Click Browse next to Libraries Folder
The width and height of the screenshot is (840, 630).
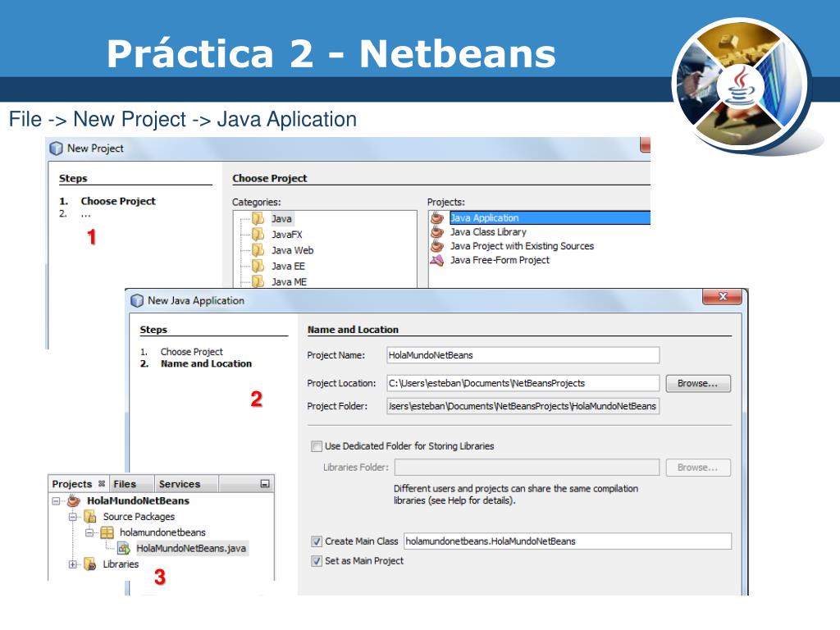[x=698, y=468]
